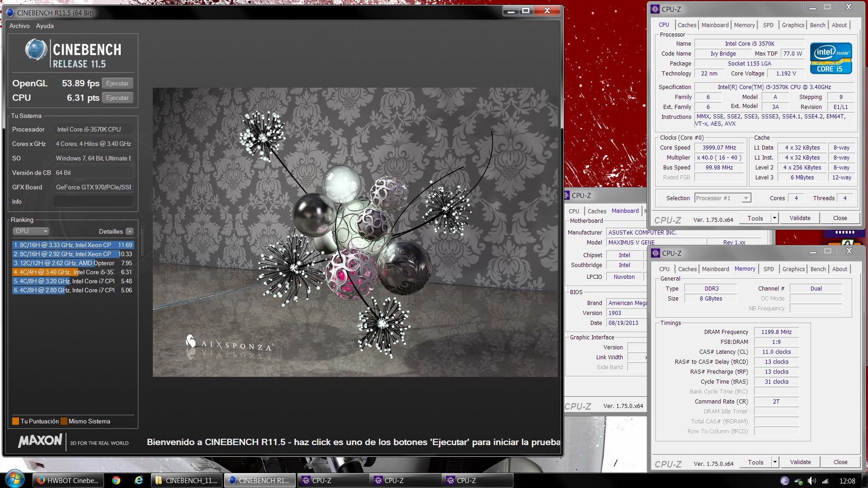Open the Windows Start menu orb
Image resolution: width=868 pixels, height=488 pixels.
pos(14,480)
